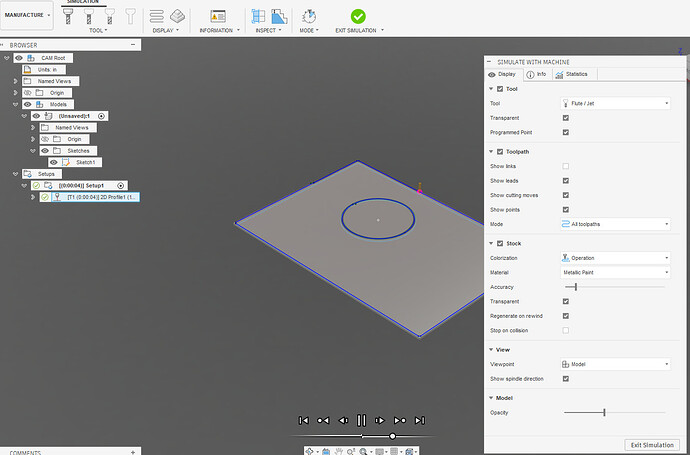Uncheck the Show spindle direction checkbox
Screen dimensions: 690x455
[566, 379]
